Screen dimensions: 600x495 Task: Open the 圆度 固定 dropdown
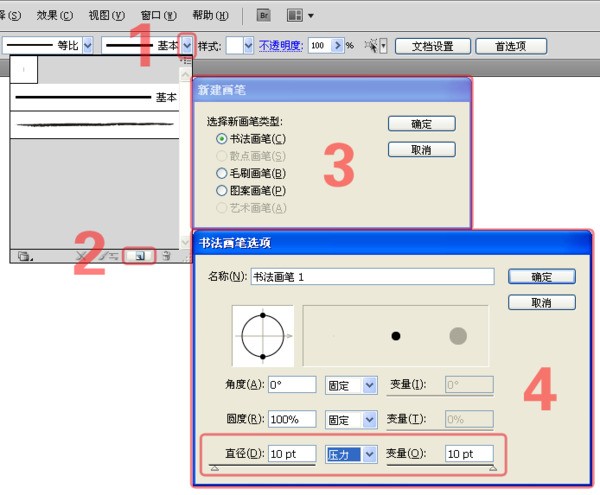click(x=369, y=419)
